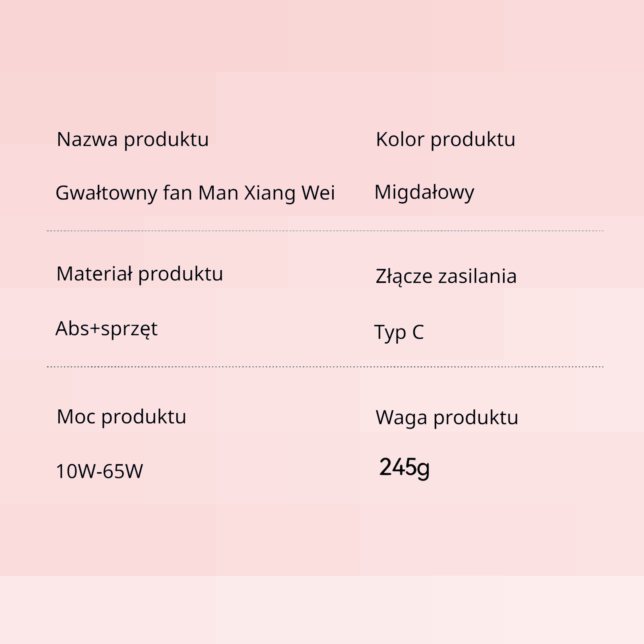644x644 pixels.
Task: Click the word 'Gwałtowny' in product name
Action: 106,193
